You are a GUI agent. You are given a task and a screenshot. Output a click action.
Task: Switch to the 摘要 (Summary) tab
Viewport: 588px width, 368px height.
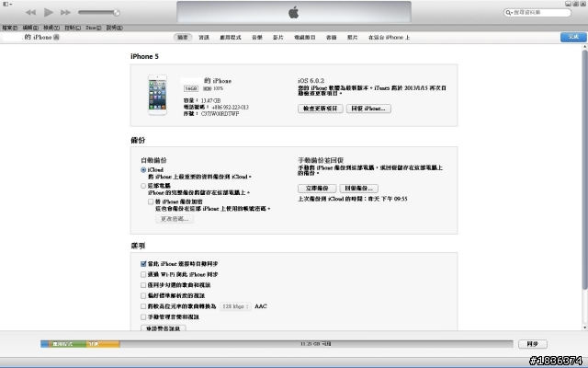click(x=183, y=37)
